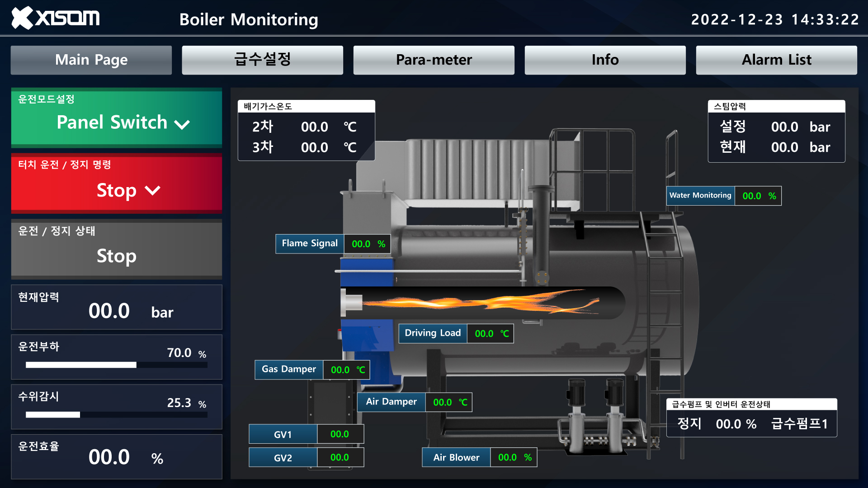The image size is (868, 488).
Task: Click the Flame Signal indicator label
Action: point(310,244)
